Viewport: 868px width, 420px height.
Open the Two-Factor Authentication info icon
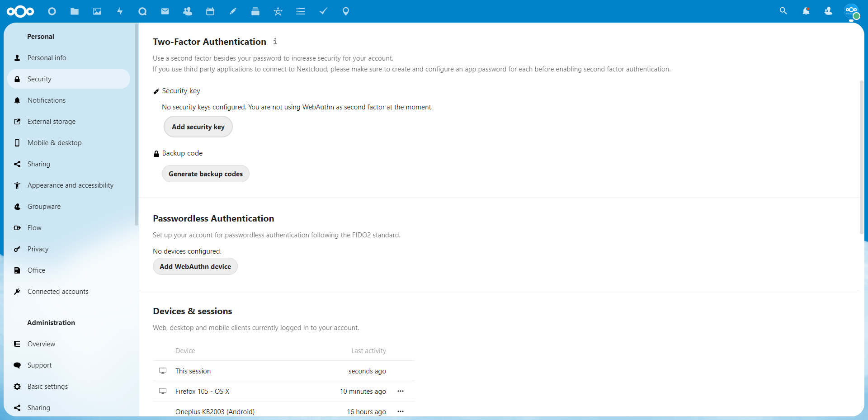pos(275,42)
